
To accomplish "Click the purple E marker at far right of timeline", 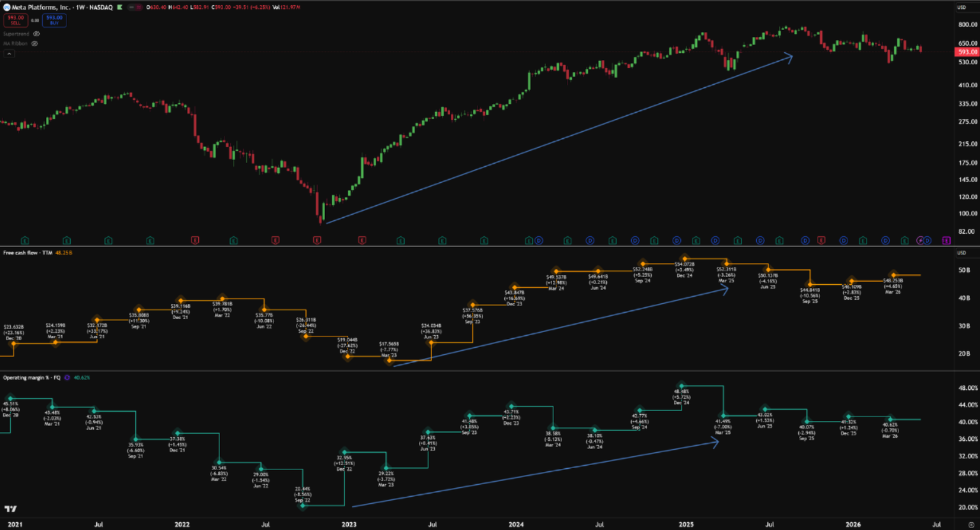I will click(946, 240).
